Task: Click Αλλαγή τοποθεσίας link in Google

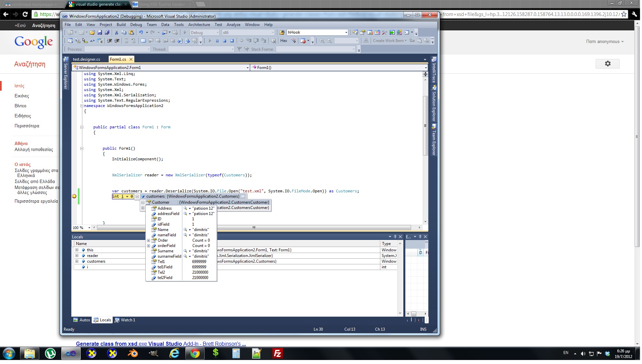Action: click(34, 150)
